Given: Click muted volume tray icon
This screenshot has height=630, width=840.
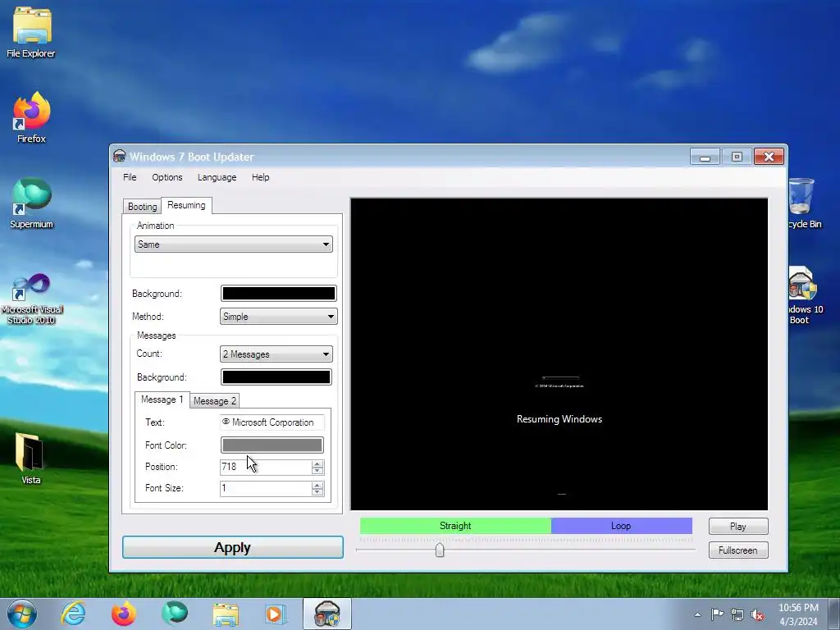Looking at the screenshot, I should [x=757, y=614].
